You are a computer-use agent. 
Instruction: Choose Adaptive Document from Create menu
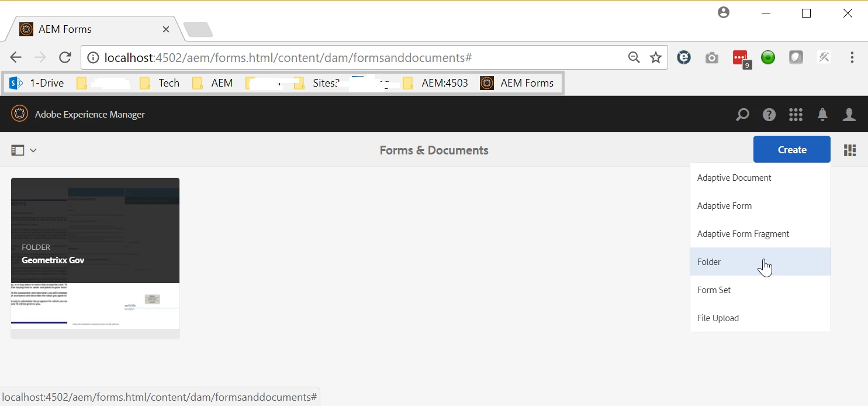(x=760, y=178)
